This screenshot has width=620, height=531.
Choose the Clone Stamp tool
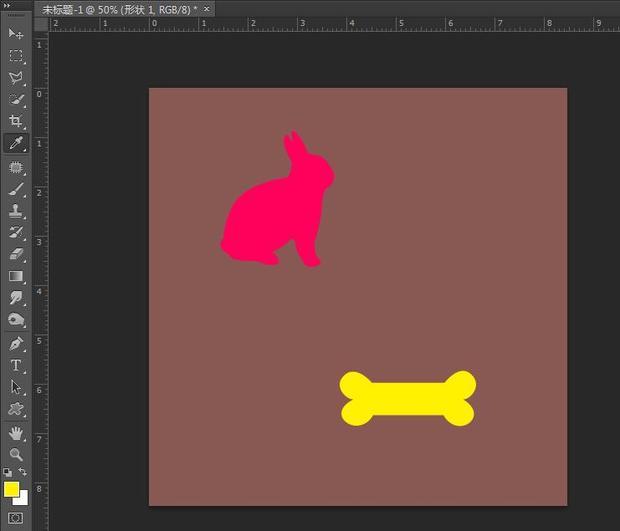[x=16, y=211]
